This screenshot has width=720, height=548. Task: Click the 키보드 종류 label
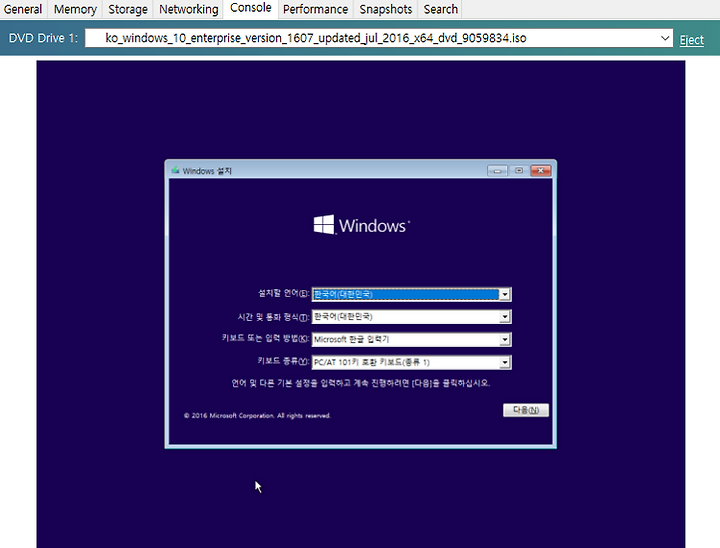[283, 361]
